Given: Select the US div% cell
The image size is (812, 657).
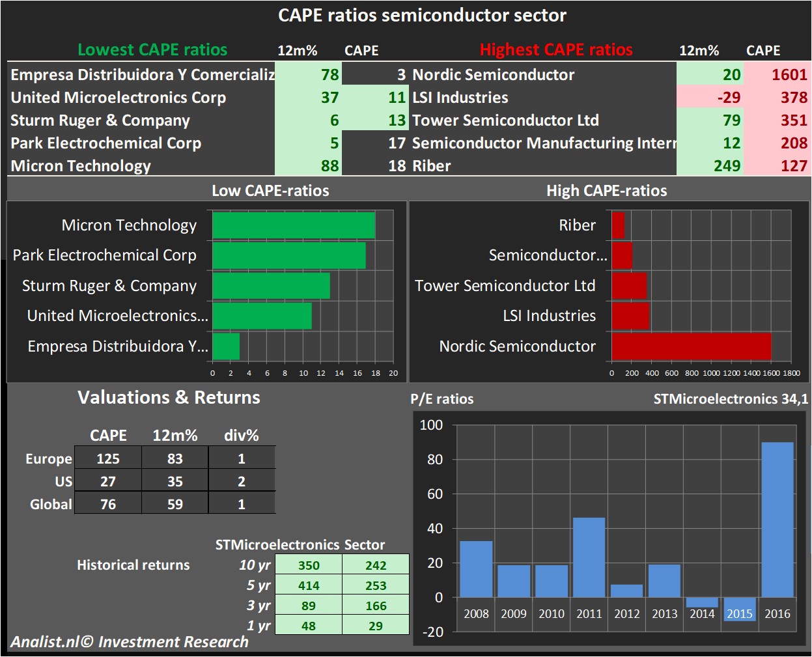Looking at the screenshot, I should coord(242,481).
